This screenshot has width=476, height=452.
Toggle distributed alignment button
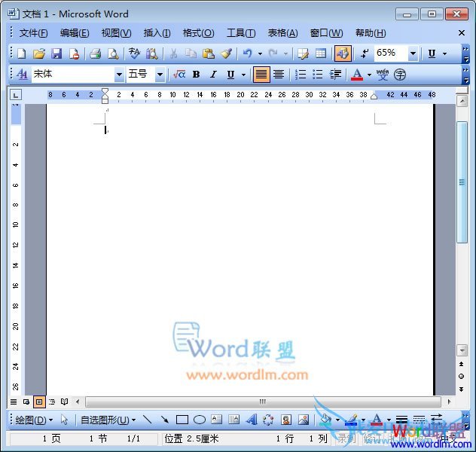[279, 74]
